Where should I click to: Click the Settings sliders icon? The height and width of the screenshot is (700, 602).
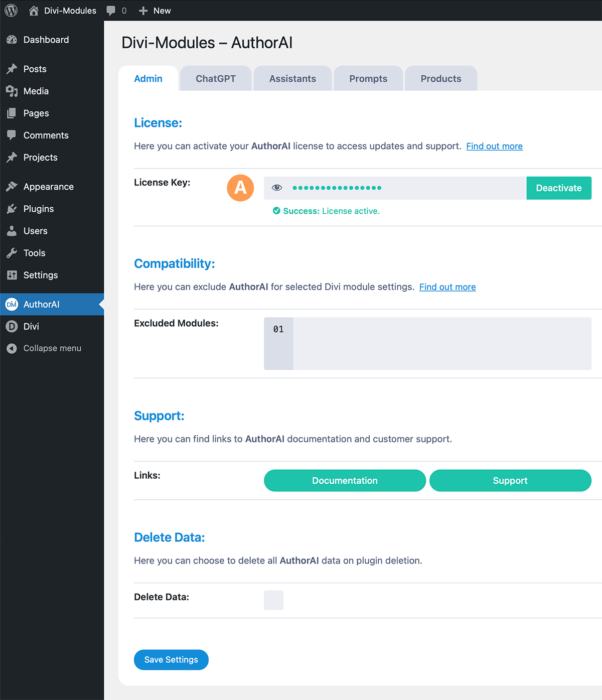point(12,275)
